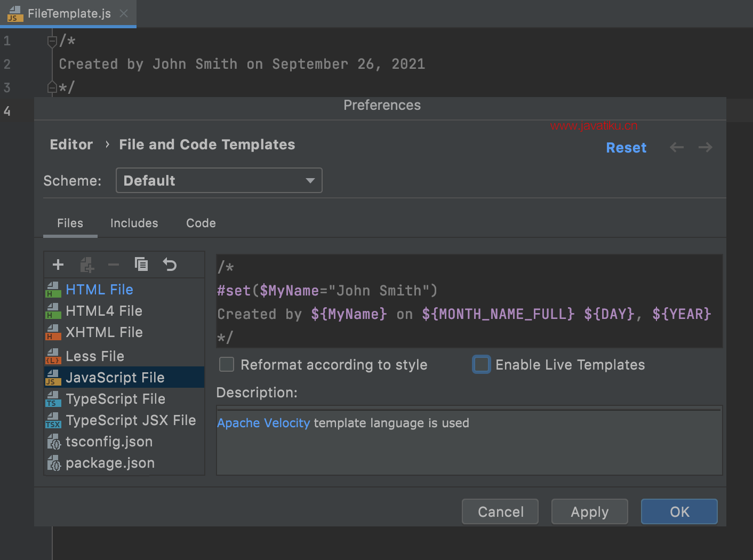Click the Cancel button
753x560 pixels.
tap(500, 511)
